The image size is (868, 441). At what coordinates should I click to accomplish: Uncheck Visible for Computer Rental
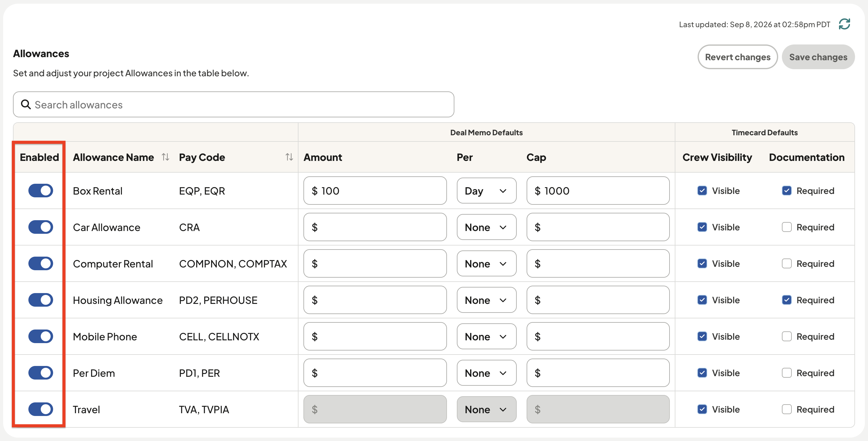702,263
